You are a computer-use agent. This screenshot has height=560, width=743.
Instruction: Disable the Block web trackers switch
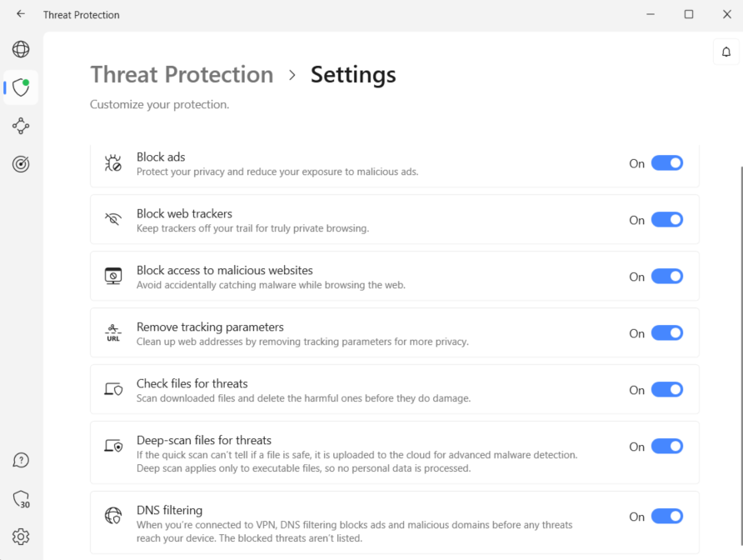666,220
